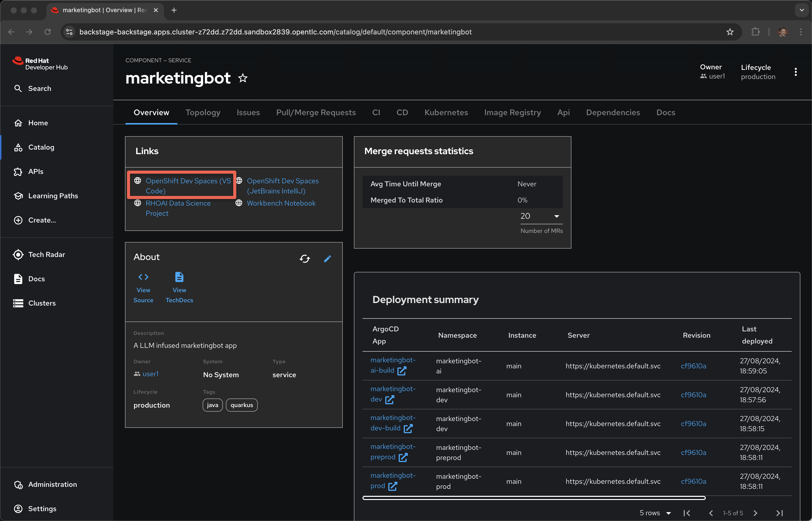The height and width of the screenshot is (521, 812).
Task: Open external link icon for marketingbot-ai-build
Action: (402, 371)
